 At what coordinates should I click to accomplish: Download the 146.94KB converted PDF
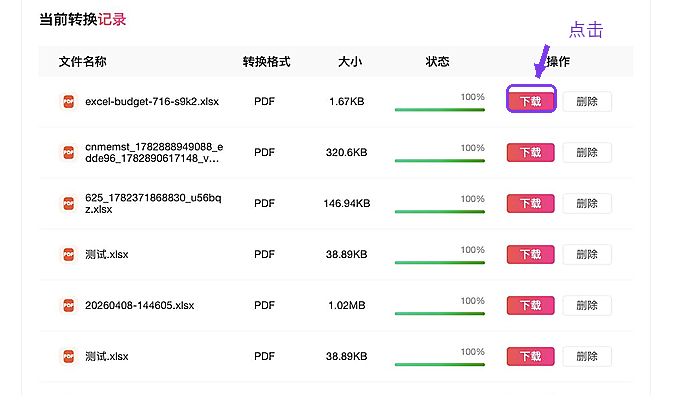click(x=531, y=203)
